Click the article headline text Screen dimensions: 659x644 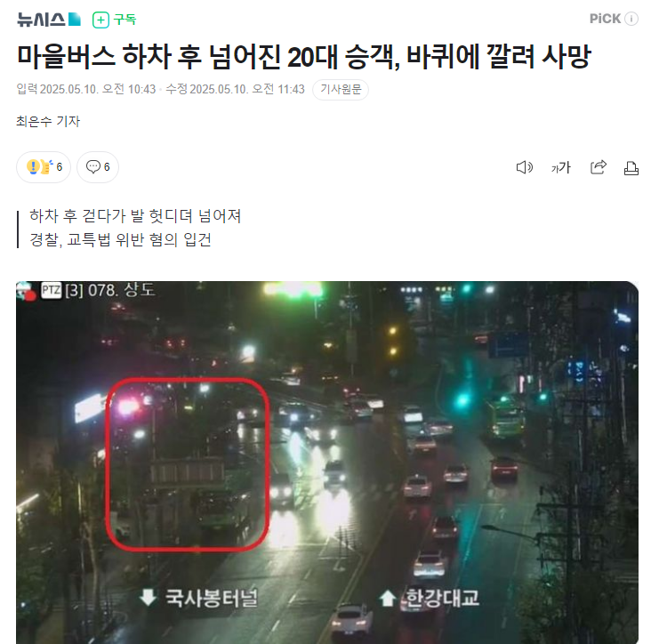(304, 56)
